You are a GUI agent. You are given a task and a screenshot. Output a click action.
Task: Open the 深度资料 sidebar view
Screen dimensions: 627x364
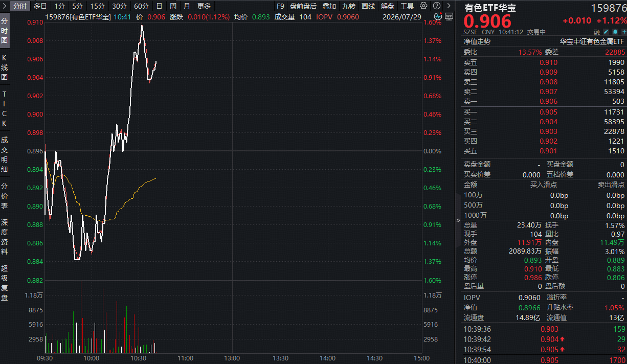tap(5, 237)
